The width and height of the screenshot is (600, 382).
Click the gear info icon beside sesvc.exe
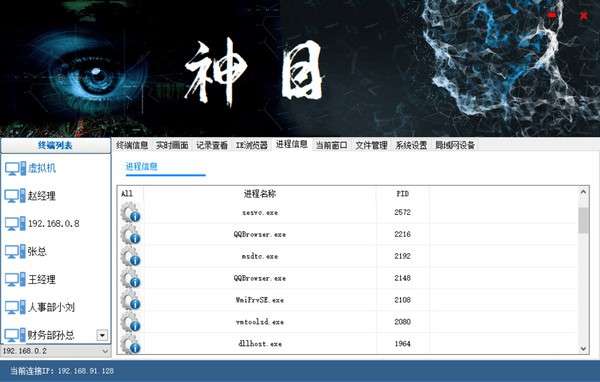point(130,212)
